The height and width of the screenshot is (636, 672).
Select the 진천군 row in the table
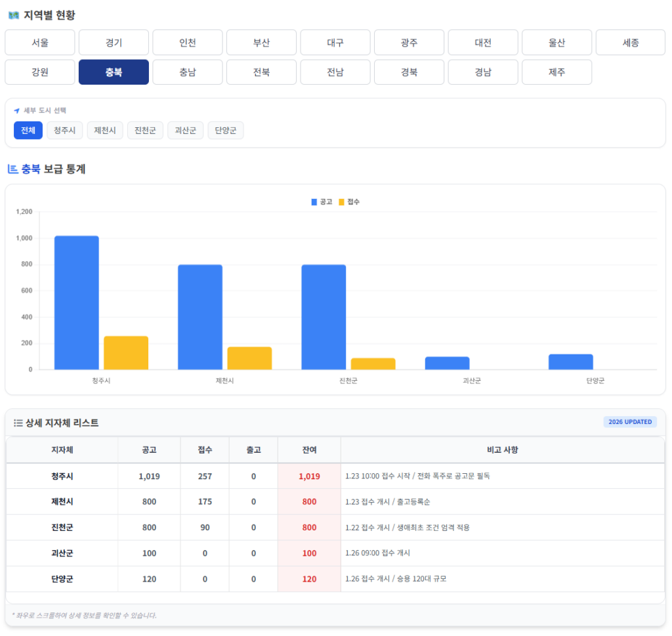pos(62,528)
